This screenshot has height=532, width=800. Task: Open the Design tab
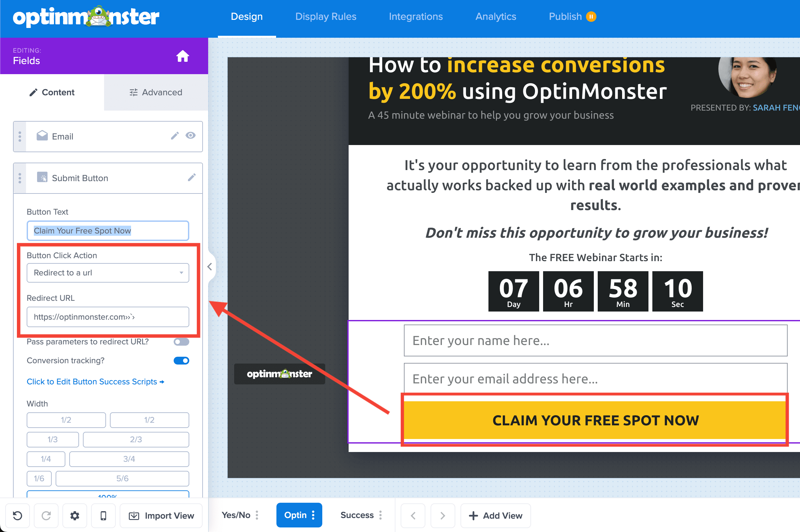coord(247,17)
